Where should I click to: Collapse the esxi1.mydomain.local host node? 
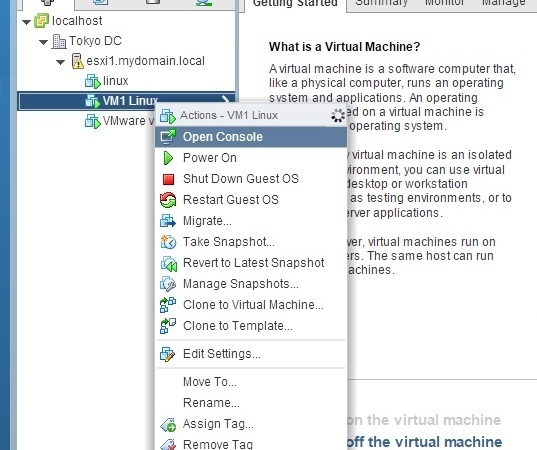tap(61, 62)
